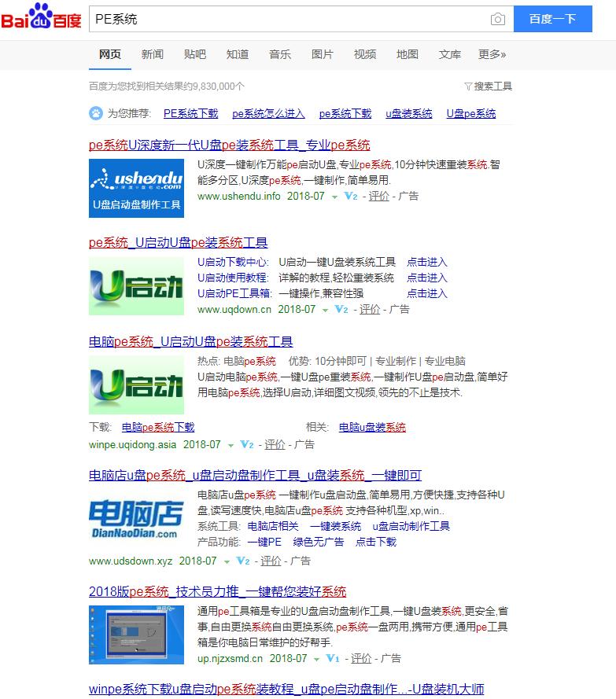Screen dimensions: 616x699
Task: Switch to the 文库 tab
Action: (x=450, y=54)
